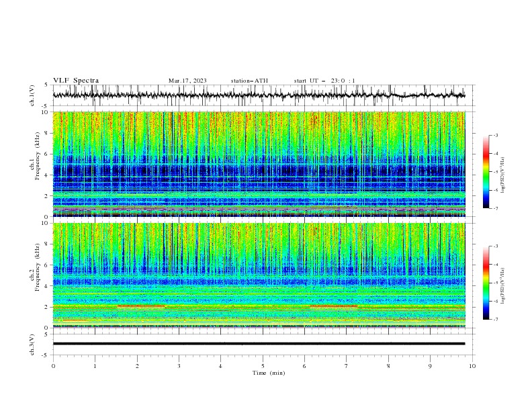532x411 pixels.
Task: Click the 'ch.1(V)' waveform axis label
Action: coord(32,95)
